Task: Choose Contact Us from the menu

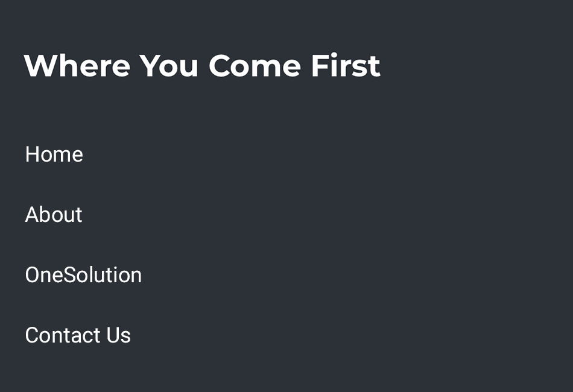Action: point(78,335)
